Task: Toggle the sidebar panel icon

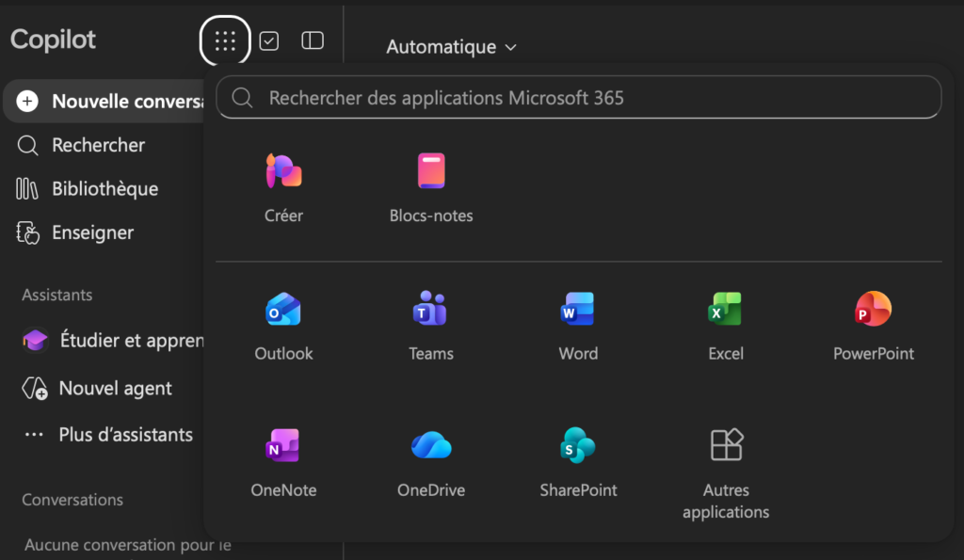Action: [313, 40]
